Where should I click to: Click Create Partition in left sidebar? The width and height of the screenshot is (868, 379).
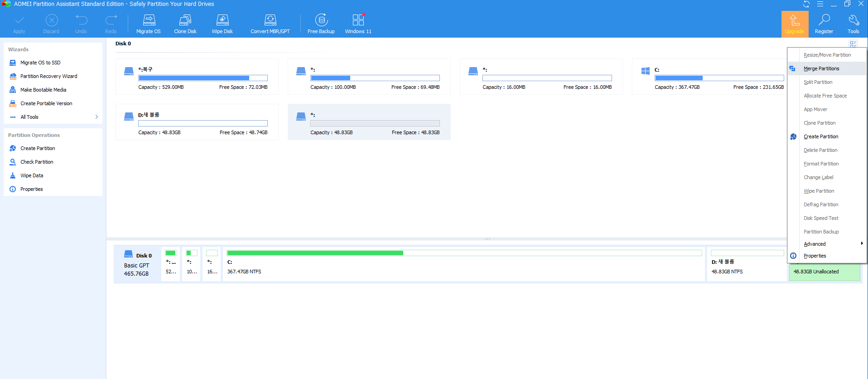click(x=38, y=148)
